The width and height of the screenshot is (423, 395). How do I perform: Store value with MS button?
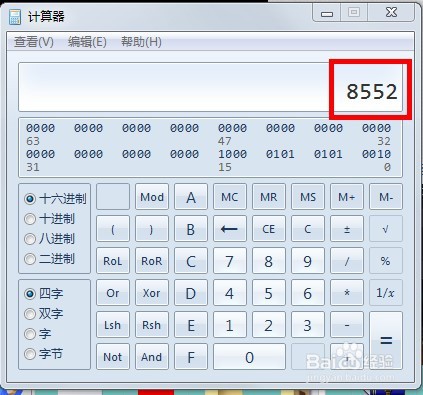pyautogui.click(x=308, y=197)
